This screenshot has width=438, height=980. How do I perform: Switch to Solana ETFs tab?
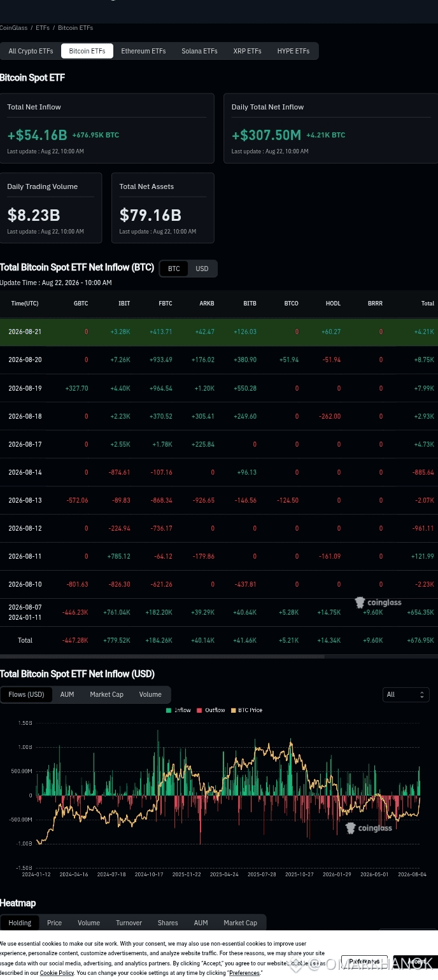tap(199, 51)
